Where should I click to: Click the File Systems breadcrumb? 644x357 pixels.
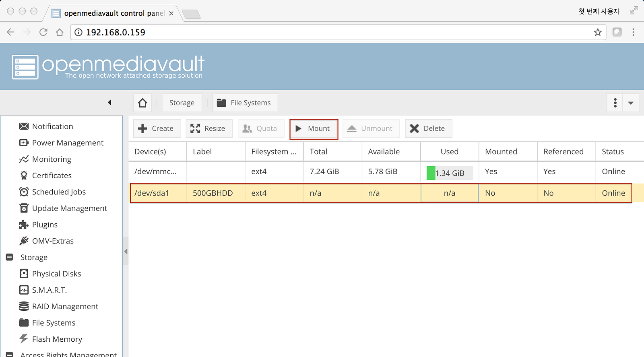[245, 103]
